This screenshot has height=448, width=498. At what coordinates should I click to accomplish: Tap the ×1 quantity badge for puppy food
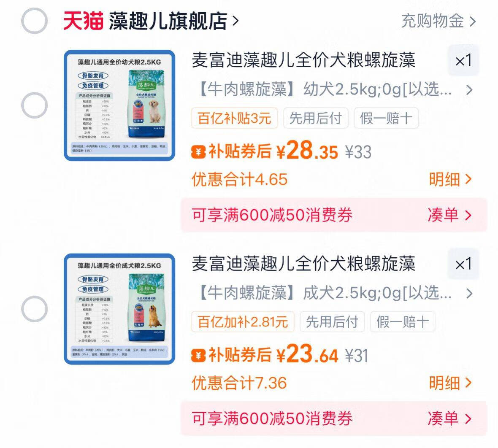(463, 60)
